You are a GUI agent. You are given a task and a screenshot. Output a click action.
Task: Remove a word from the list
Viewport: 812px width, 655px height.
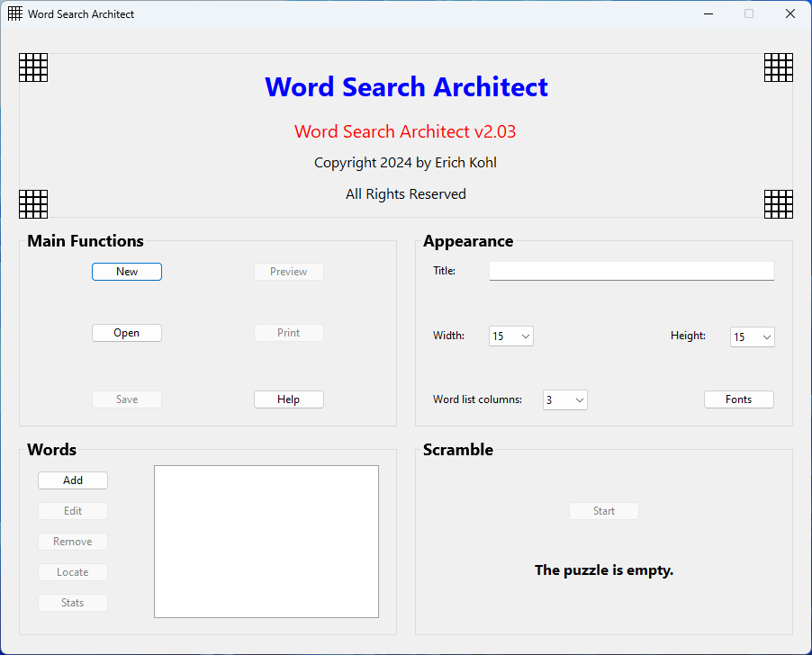(x=72, y=541)
